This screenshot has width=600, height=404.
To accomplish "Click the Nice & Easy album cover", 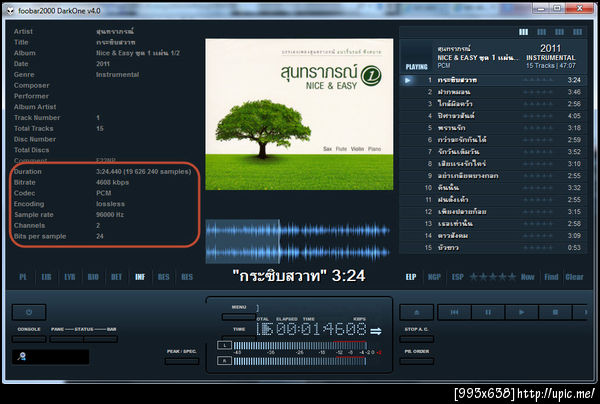I will tap(299, 114).
